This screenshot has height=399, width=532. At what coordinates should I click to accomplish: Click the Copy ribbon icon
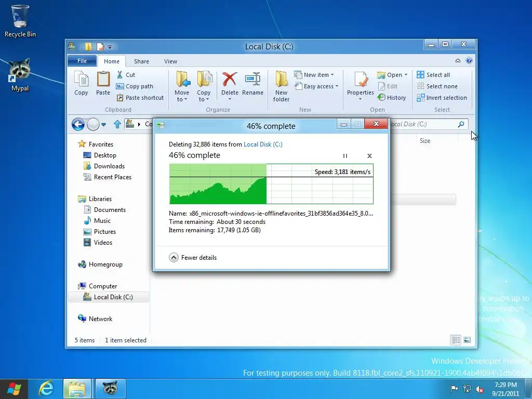click(x=81, y=84)
